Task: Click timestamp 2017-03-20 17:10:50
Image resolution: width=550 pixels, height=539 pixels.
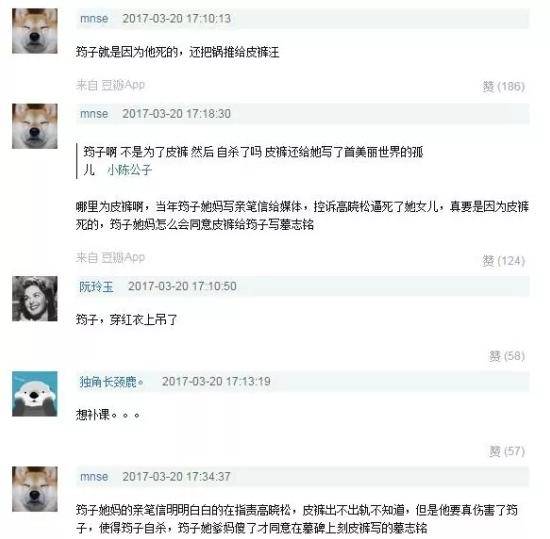Action: pos(182,287)
